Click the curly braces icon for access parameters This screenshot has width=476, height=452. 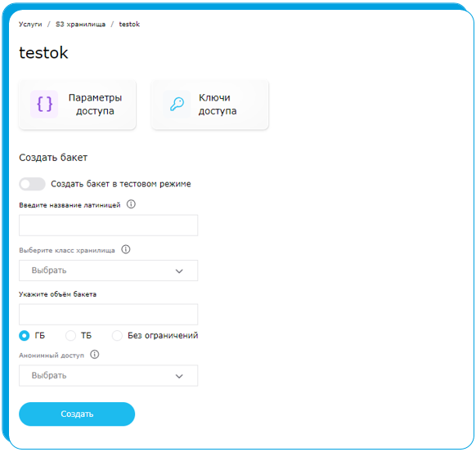tap(44, 104)
